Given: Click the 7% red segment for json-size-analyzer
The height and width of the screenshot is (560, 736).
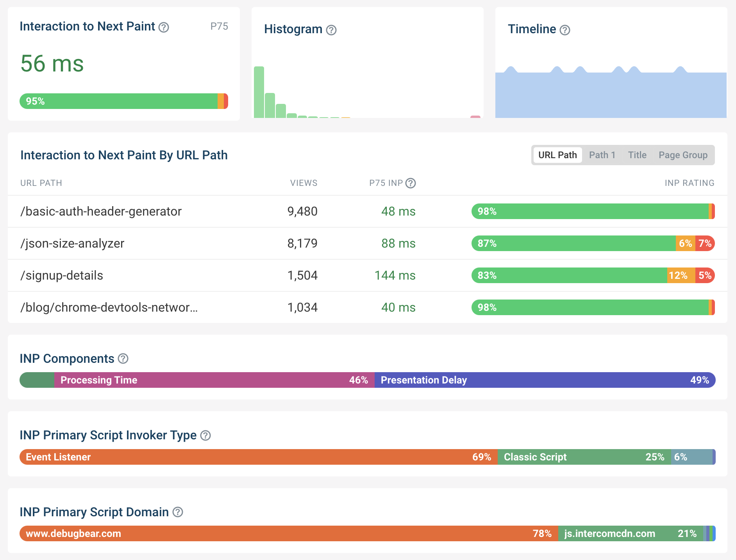Looking at the screenshot, I should click(705, 243).
